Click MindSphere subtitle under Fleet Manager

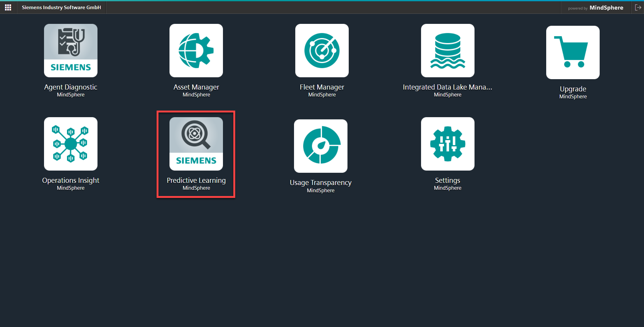point(322,95)
